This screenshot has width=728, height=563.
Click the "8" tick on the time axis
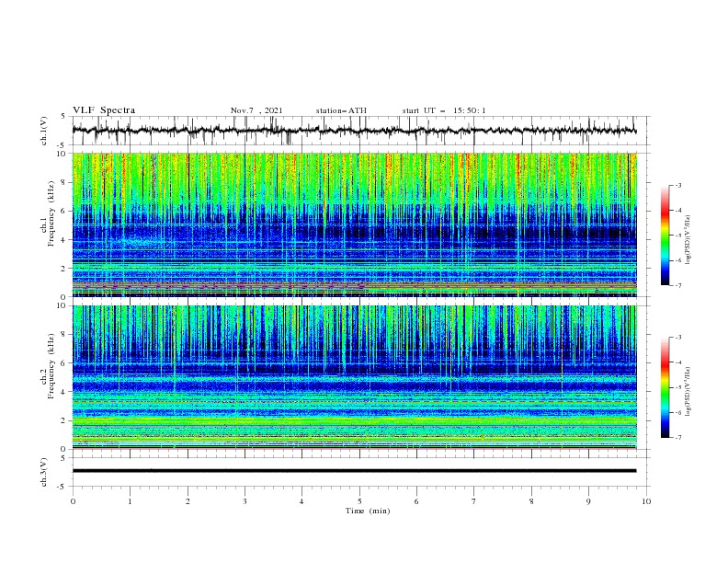point(531,501)
